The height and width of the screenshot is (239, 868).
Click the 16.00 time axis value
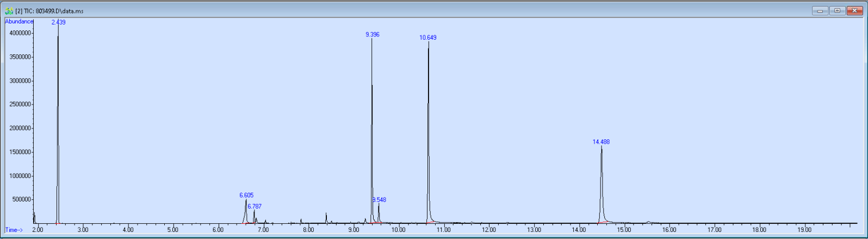[668, 230]
